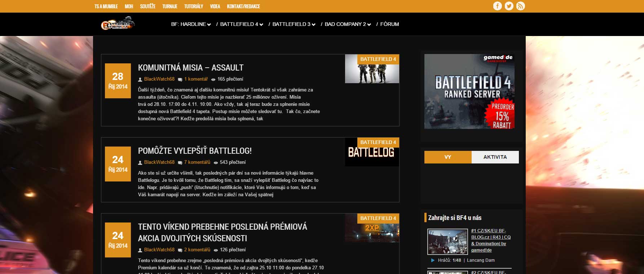Click the 126 přečtení view count
This screenshot has height=274, width=644.
tap(233, 250)
